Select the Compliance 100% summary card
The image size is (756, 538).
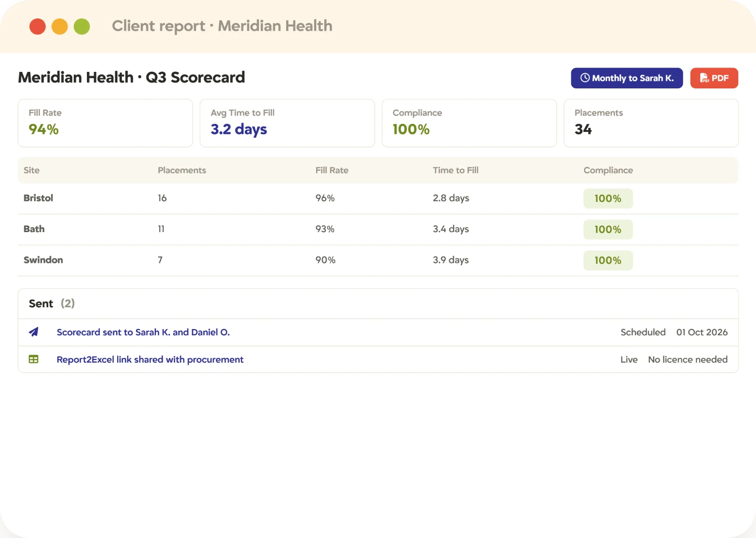coord(469,123)
